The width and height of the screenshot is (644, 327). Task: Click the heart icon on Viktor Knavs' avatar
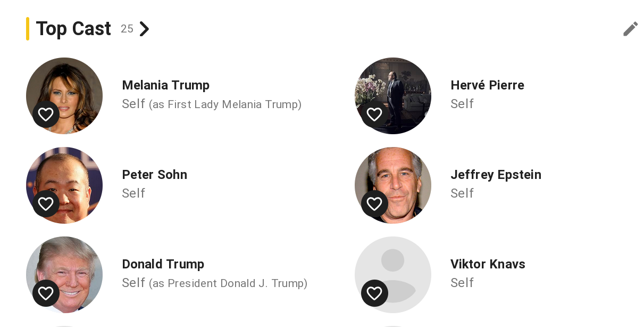tap(374, 293)
